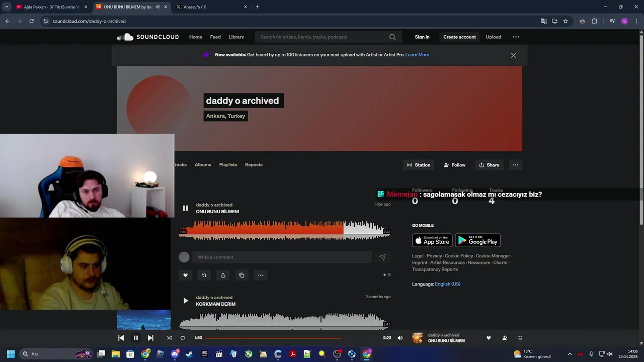This screenshot has height=362, width=644.
Task: Close the ONU BUNU BİLMEM browser tab
Action: pos(166,7)
